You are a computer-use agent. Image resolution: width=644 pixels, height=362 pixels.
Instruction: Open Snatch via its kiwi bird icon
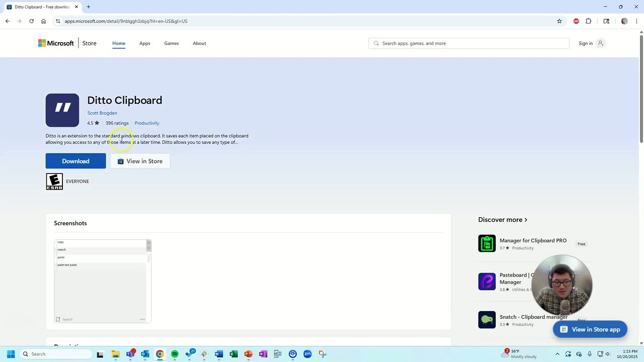pos(487,319)
